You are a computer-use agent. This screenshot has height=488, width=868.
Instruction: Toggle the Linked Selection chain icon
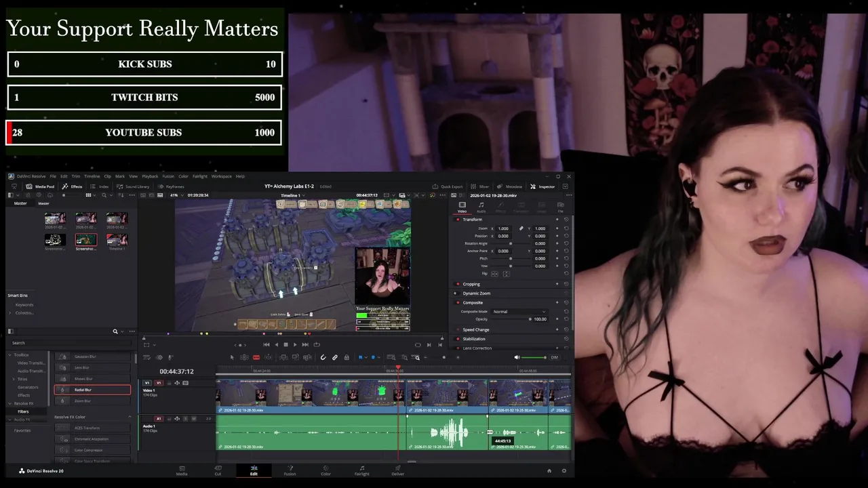click(x=334, y=357)
